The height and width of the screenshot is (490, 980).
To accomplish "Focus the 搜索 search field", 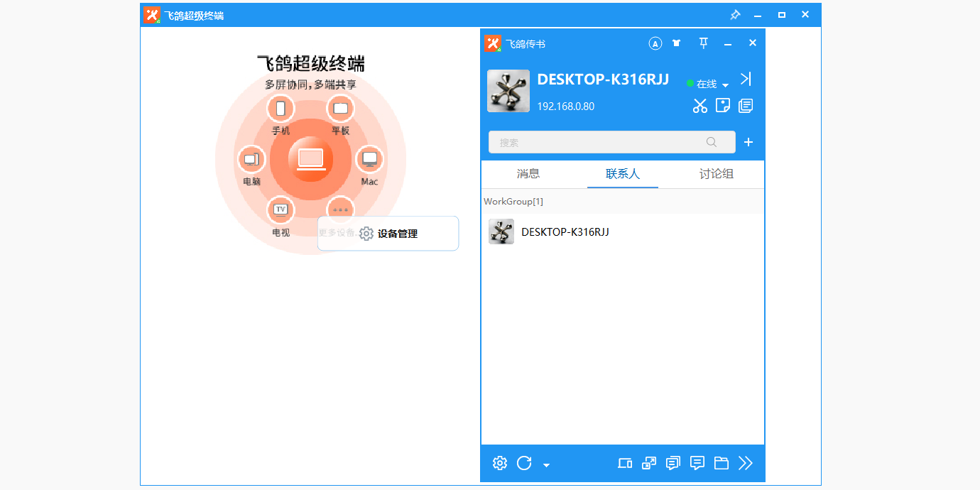I will coord(612,142).
